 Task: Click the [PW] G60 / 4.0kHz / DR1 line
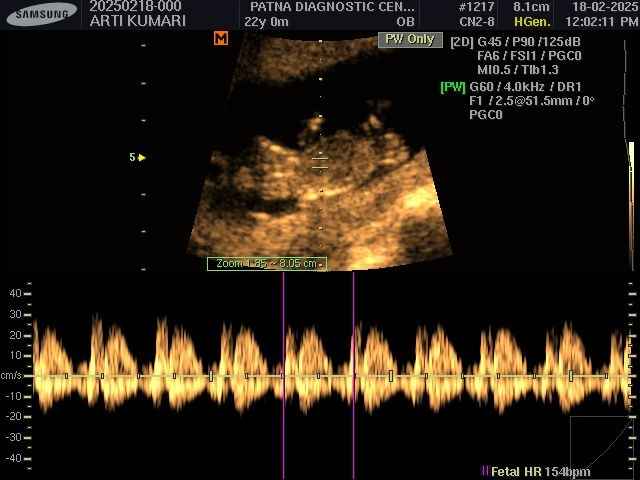511,87
